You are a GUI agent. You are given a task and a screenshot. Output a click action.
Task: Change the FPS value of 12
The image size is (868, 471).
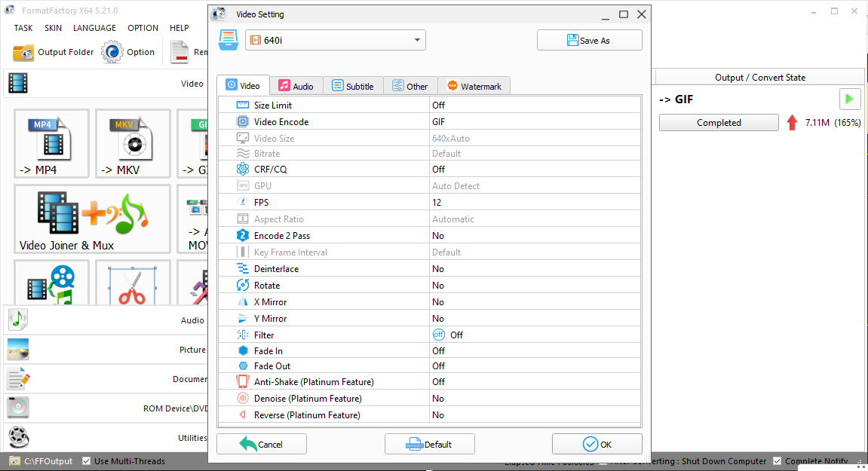point(534,203)
